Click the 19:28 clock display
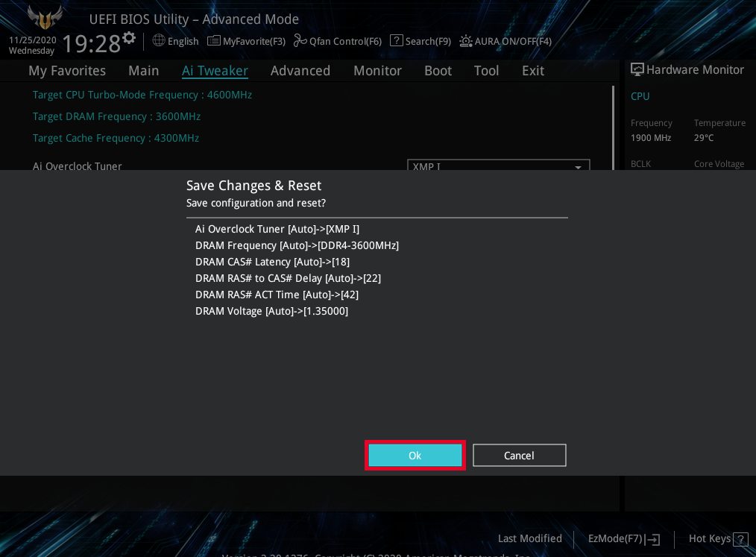756x557 pixels. pyautogui.click(x=92, y=44)
